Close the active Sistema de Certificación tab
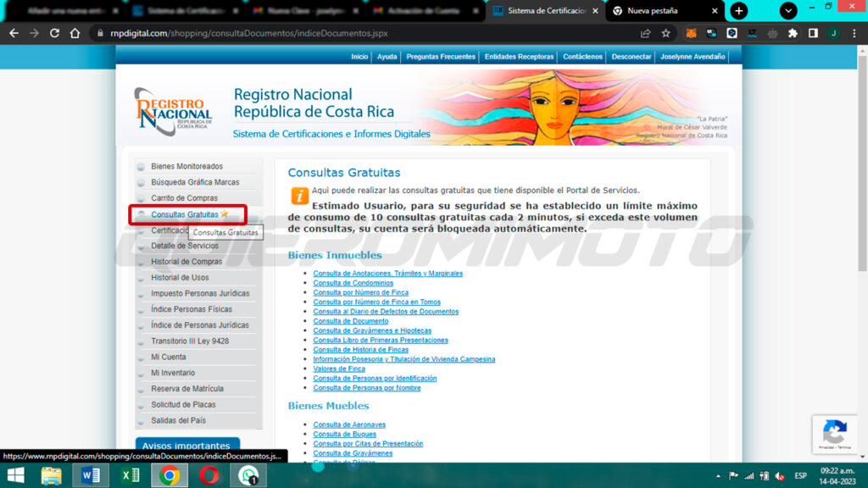Image resolution: width=868 pixels, height=488 pixels. coord(595,10)
